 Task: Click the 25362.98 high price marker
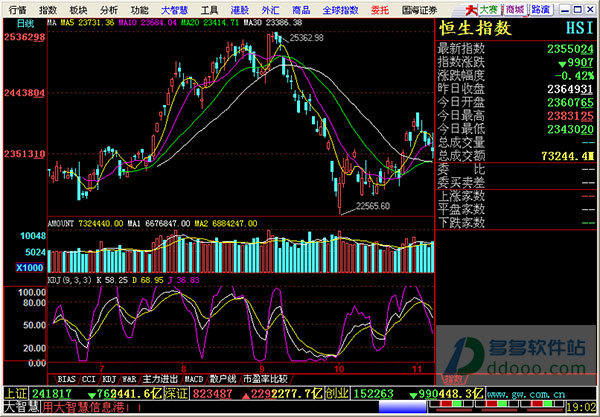coord(307,37)
